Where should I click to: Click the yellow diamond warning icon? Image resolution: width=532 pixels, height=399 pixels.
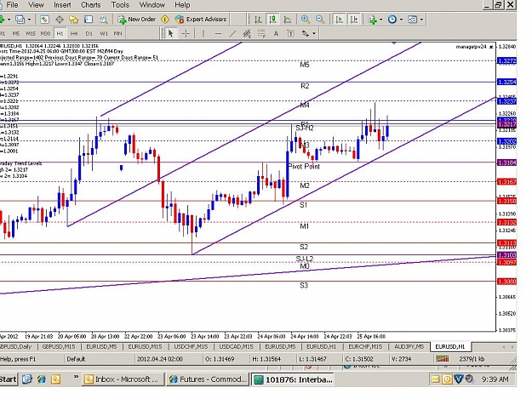pyautogui.click(x=165, y=20)
